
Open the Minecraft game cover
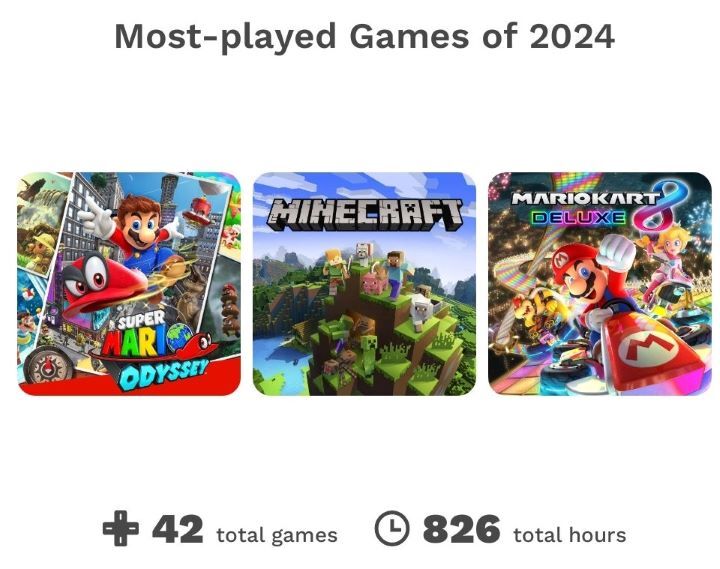(365, 284)
